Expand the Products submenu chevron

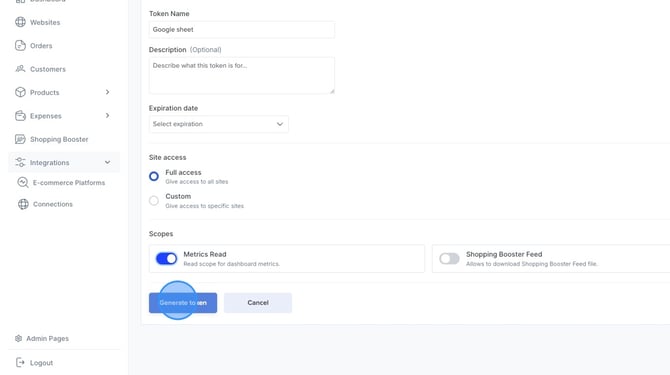point(107,92)
